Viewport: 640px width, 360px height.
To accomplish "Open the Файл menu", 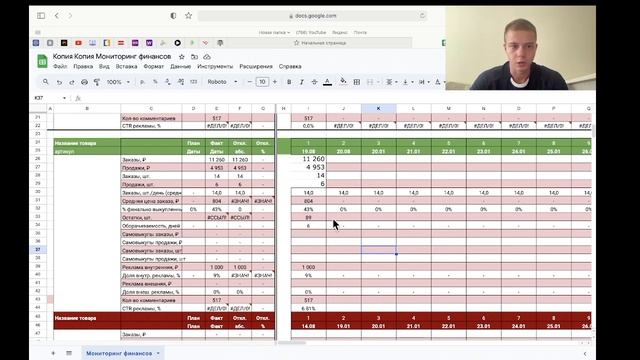I will point(60,66).
